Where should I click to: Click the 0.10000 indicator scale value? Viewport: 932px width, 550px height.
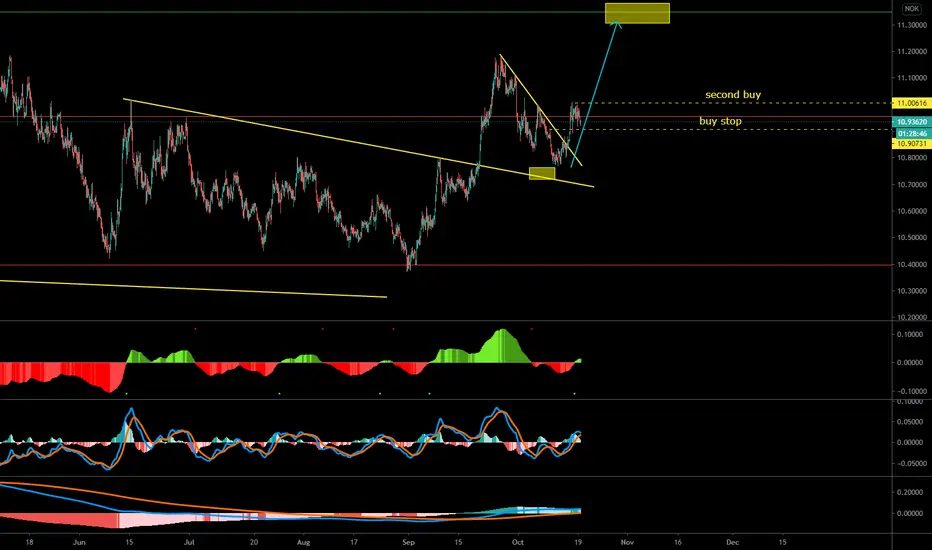pyautogui.click(x=911, y=335)
